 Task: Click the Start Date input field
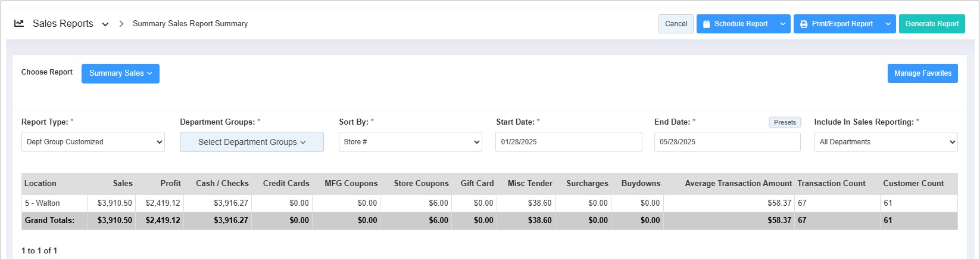568,142
